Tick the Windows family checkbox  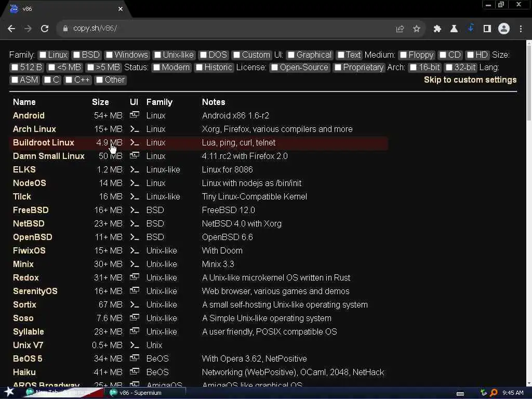click(x=109, y=55)
